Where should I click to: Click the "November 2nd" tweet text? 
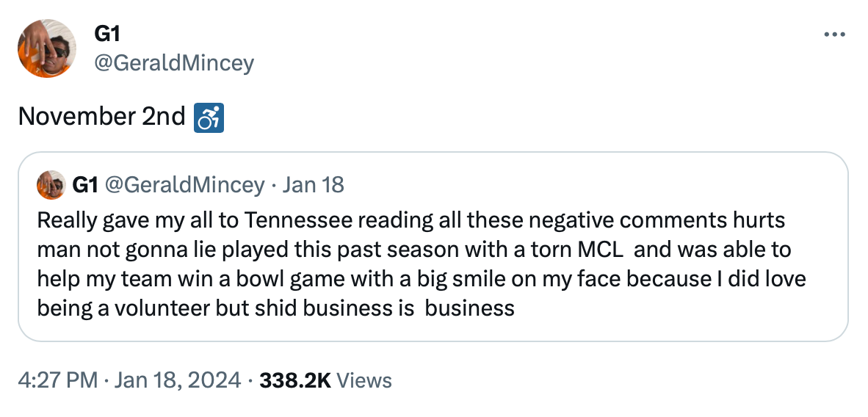(x=101, y=117)
